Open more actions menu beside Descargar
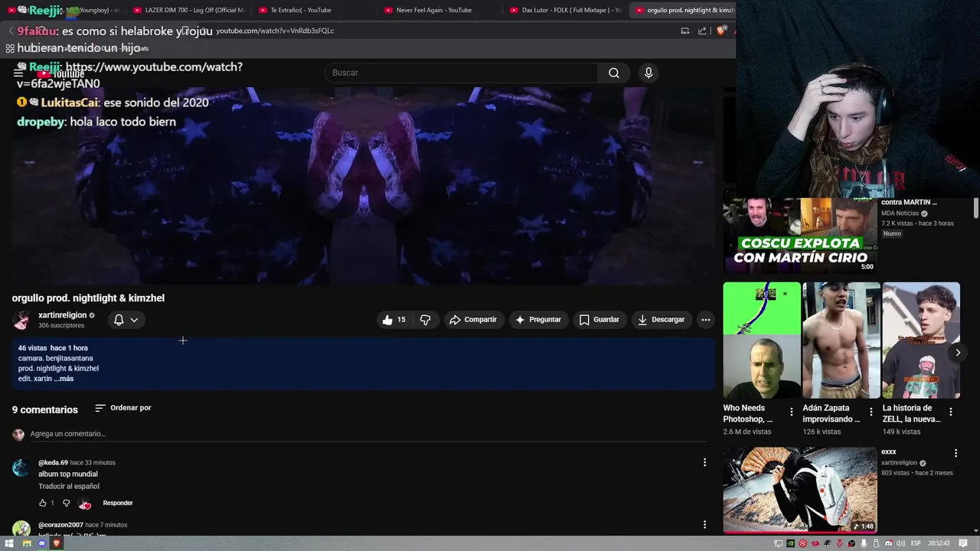Viewport: 980px width, 551px height. pos(706,320)
